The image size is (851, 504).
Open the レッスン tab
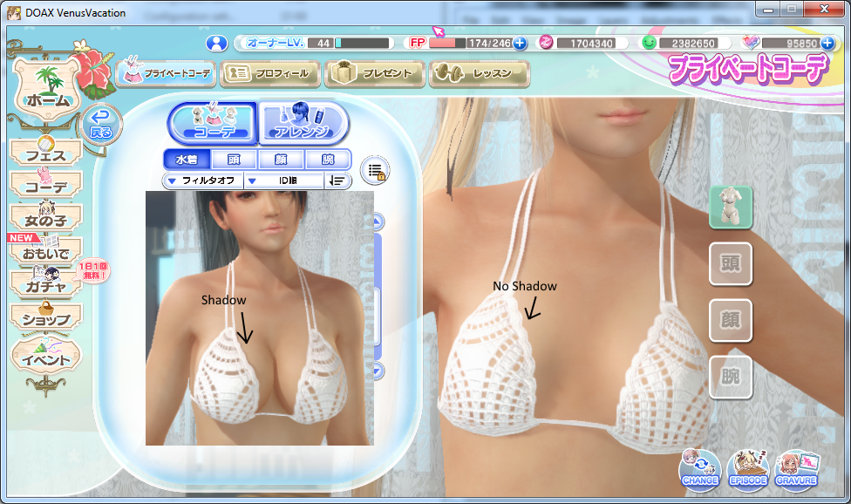click(x=480, y=73)
